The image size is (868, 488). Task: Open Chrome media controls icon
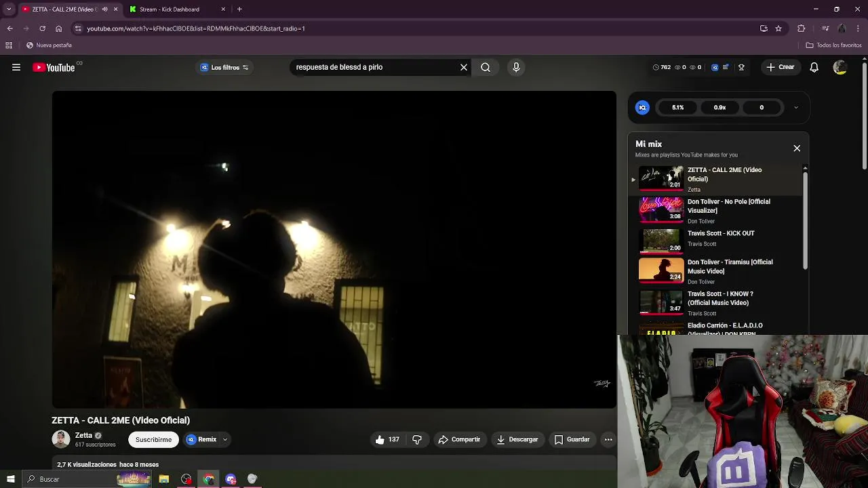(825, 28)
